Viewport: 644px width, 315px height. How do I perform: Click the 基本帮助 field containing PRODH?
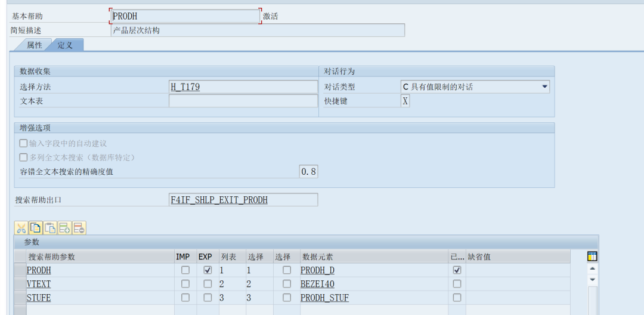tap(185, 16)
